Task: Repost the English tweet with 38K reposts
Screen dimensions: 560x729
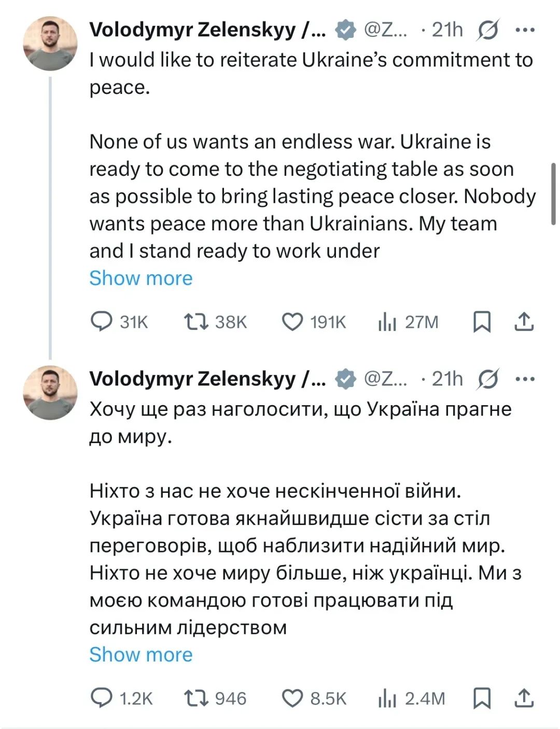Action: click(197, 321)
